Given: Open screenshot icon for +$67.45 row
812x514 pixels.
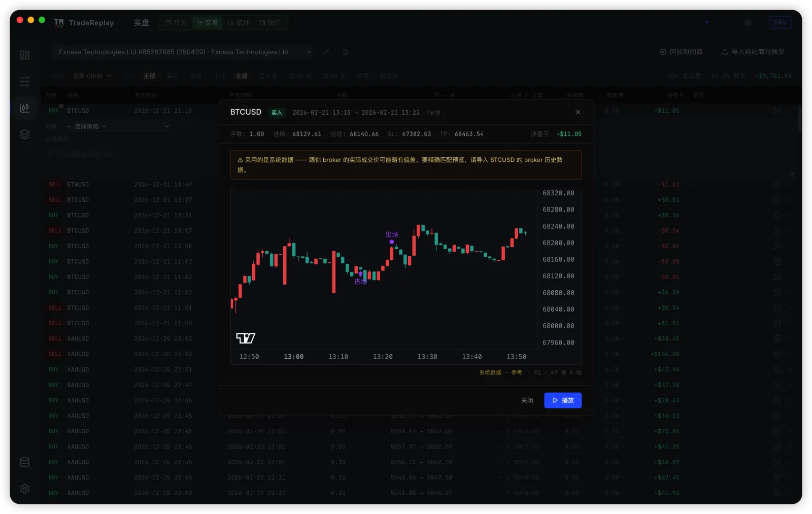Looking at the screenshot, I should (x=776, y=477).
